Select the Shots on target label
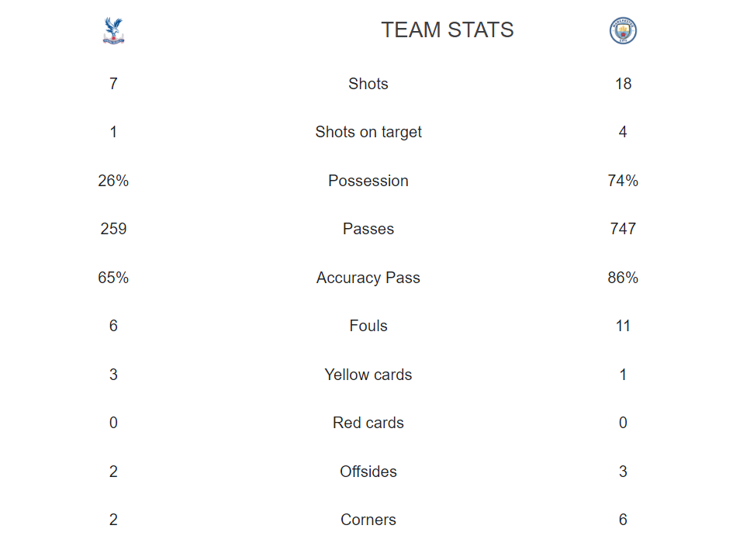 coord(368,133)
